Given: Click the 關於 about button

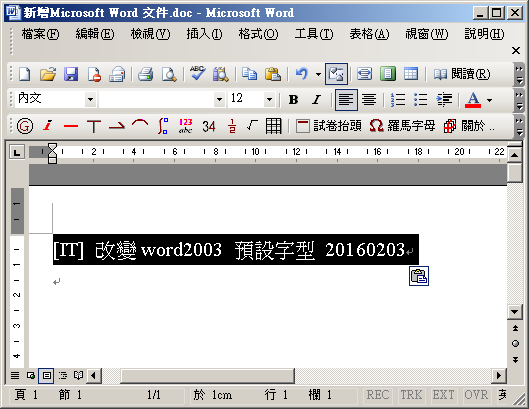Looking at the screenshot, I should pos(469,126).
